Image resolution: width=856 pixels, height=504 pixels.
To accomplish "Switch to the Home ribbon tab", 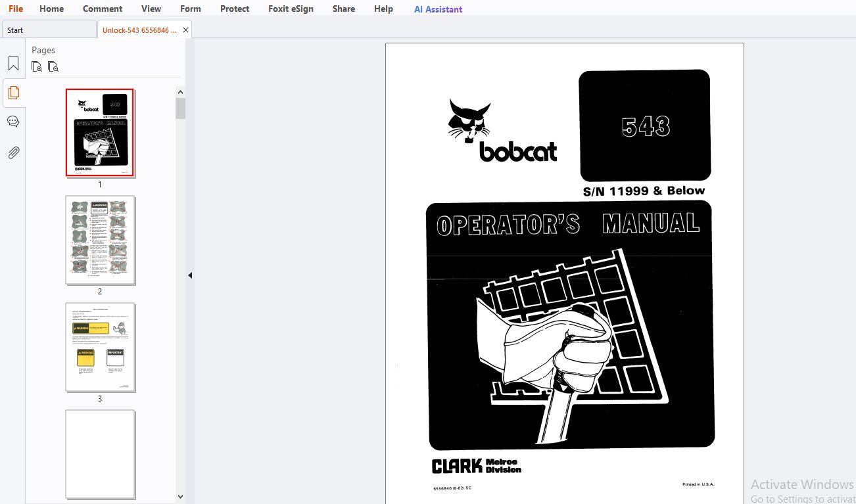I will (x=52, y=9).
